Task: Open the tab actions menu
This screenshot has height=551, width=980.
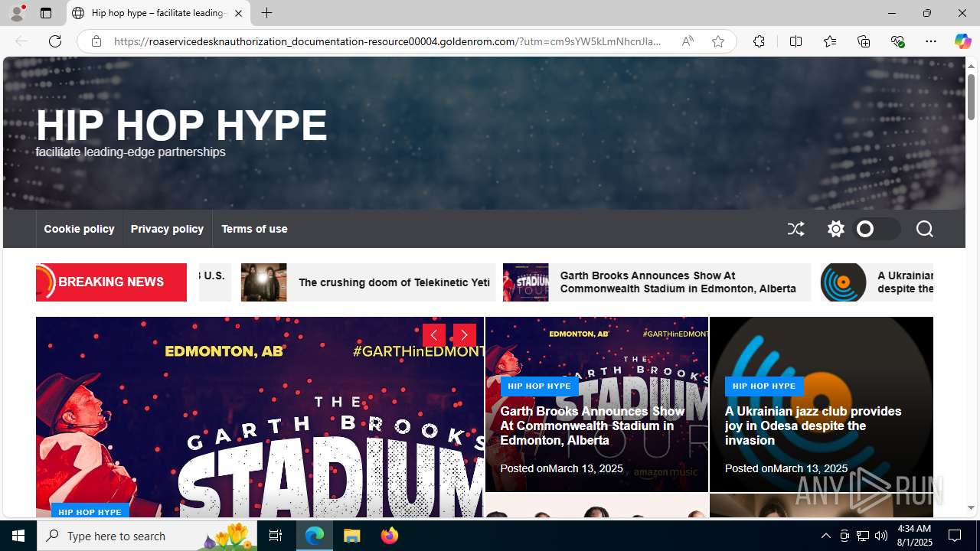Action: click(45, 13)
